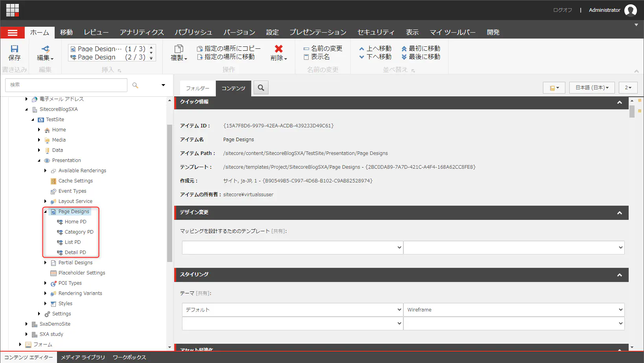Click the Media folder icon
The height and width of the screenshot is (363, 644).
pos(47,140)
